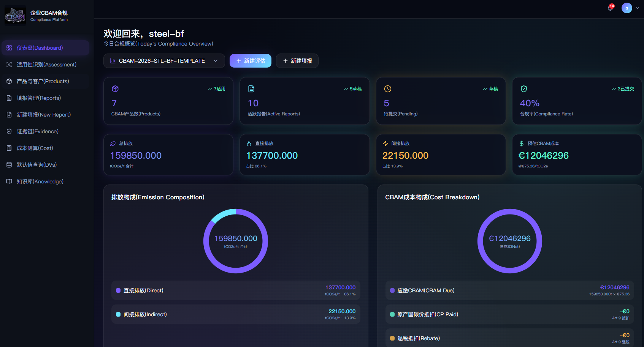Click the €12046296 estimated cost value card

click(x=577, y=155)
